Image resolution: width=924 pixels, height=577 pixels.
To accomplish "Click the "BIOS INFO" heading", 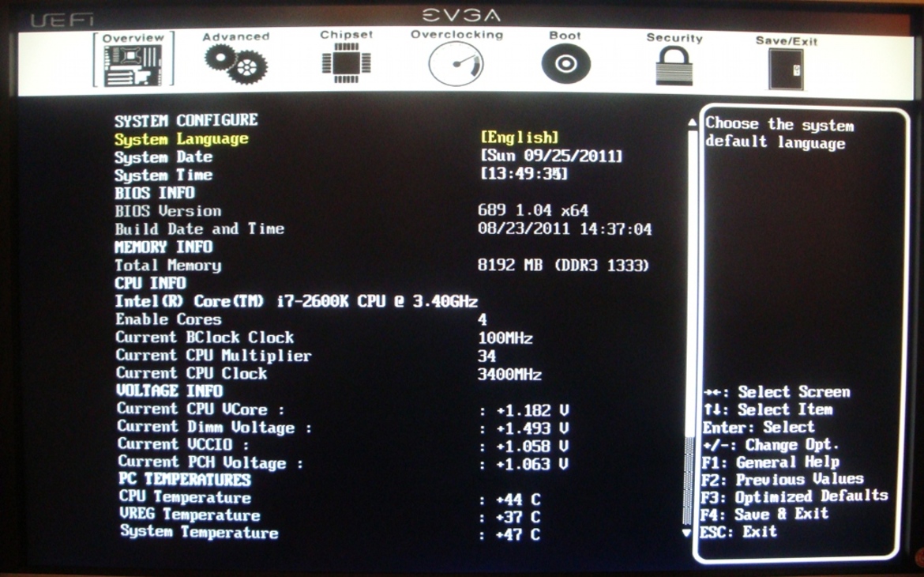I will click(x=154, y=193).
